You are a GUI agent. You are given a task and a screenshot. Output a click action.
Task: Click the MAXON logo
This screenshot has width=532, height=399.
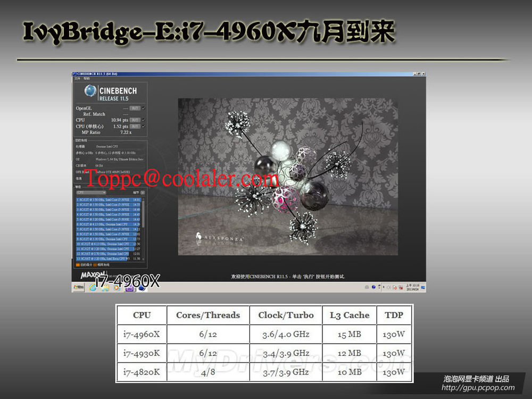click(x=92, y=275)
